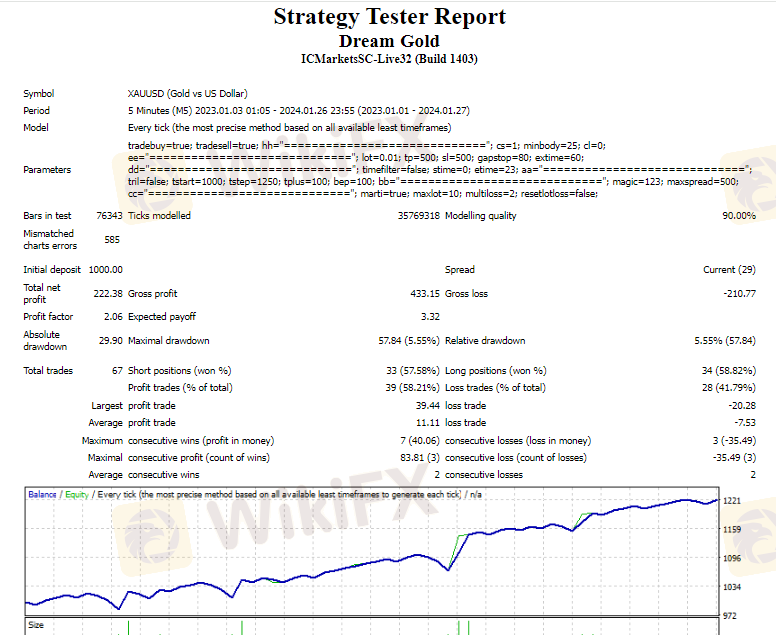Click the Maximal drawdown 57.84 value
Viewport: 776px width, 635px height.
(409, 341)
